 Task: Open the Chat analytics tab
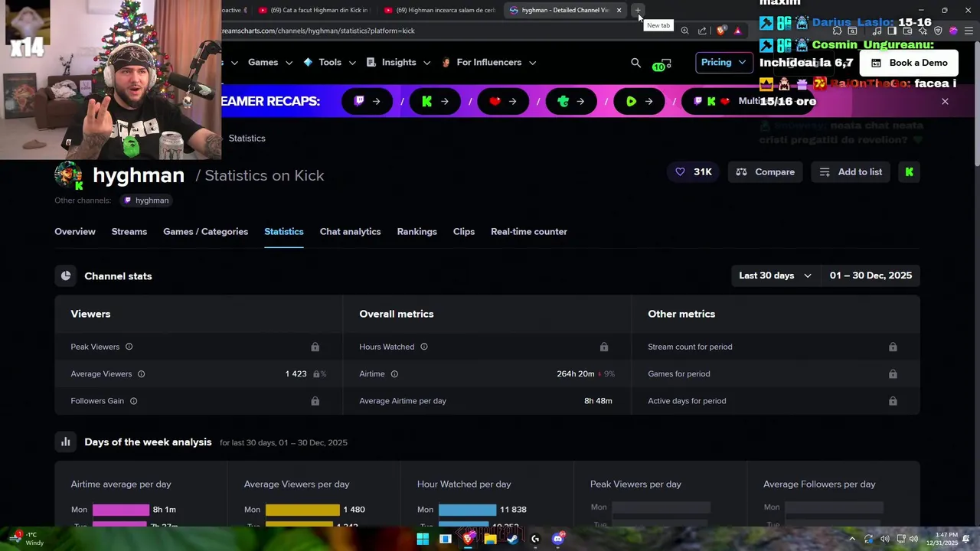click(350, 232)
